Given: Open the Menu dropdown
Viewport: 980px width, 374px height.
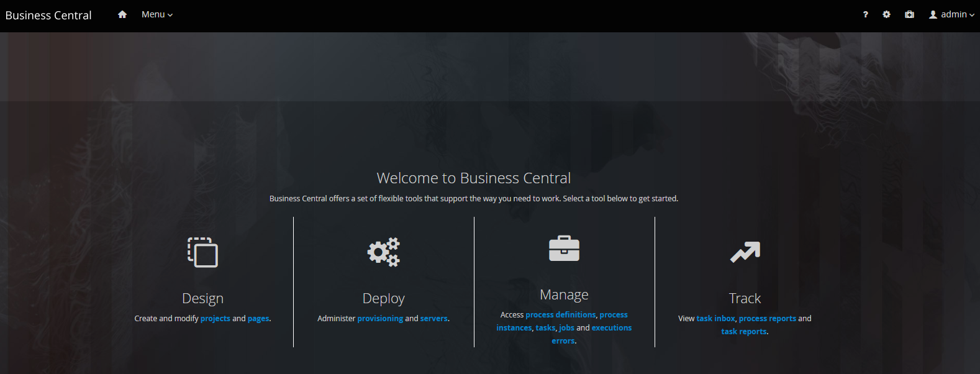Looking at the screenshot, I should [157, 14].
